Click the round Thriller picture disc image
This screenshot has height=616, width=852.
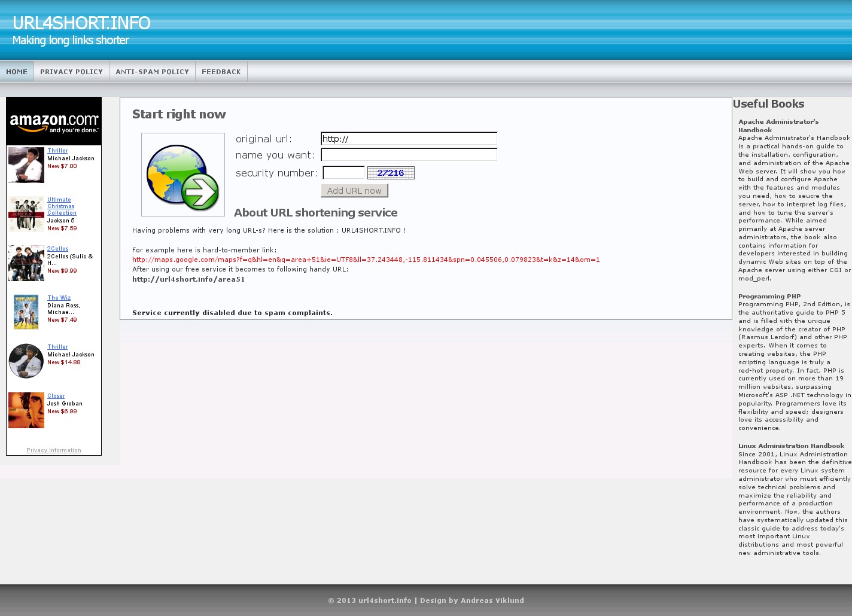tap(26, 361)
